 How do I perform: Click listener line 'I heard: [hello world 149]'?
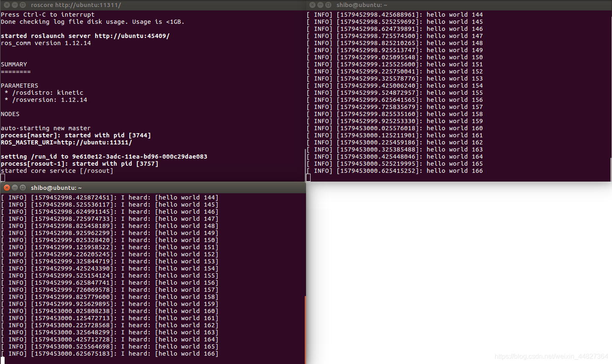[110, 233]
